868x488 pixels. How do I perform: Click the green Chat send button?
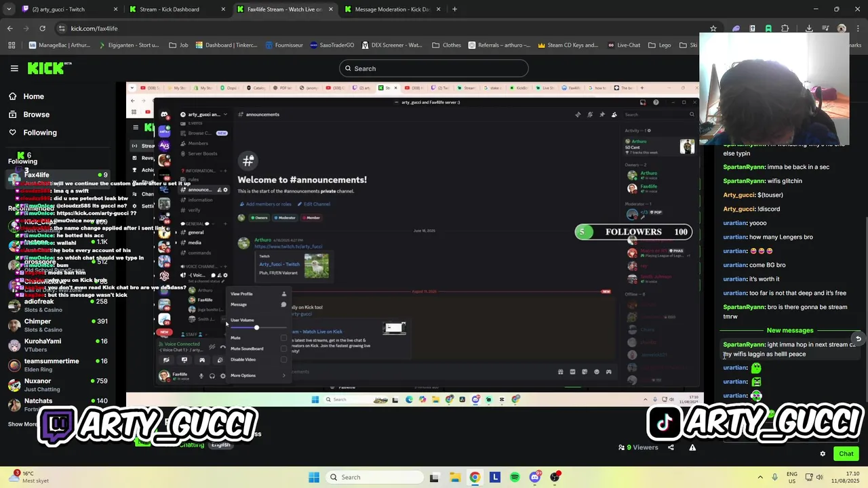click(846, 454)
